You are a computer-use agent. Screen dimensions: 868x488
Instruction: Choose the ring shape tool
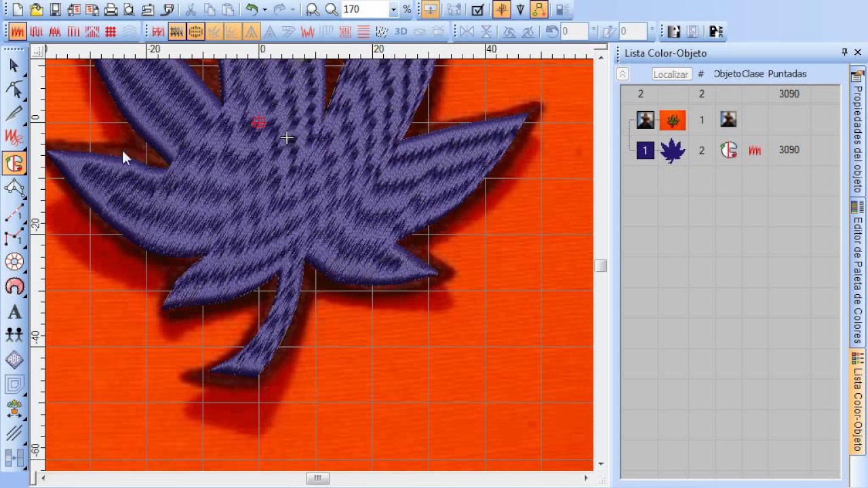14,262
